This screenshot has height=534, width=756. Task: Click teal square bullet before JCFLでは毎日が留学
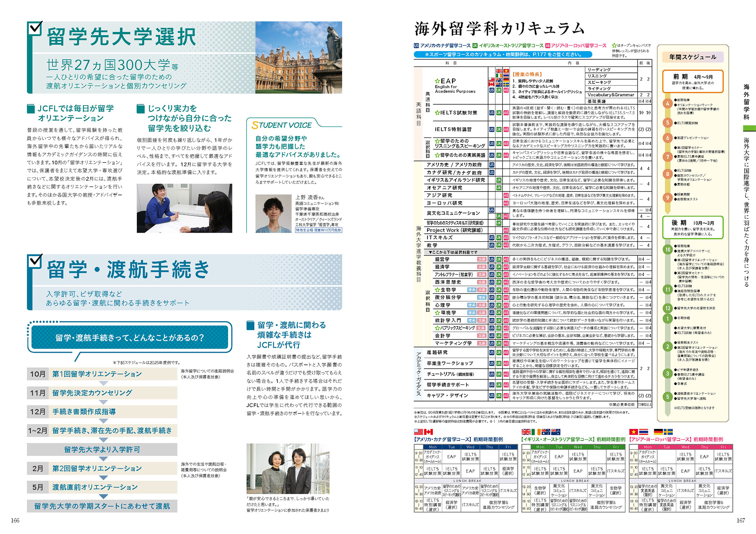click(x=31, y=109)
